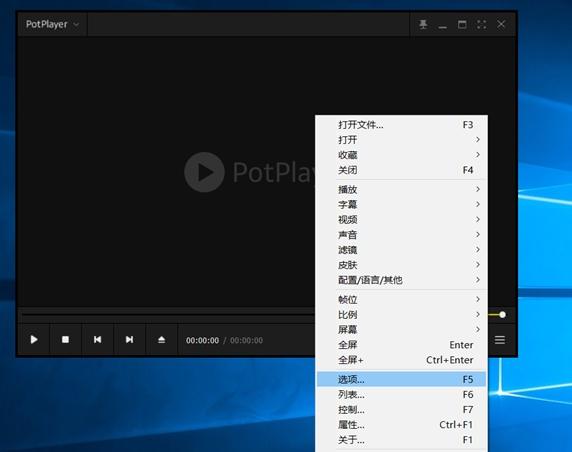Expand the 声音 submenu
Screen dimensions: 572x452
click(x=401, y=235)
